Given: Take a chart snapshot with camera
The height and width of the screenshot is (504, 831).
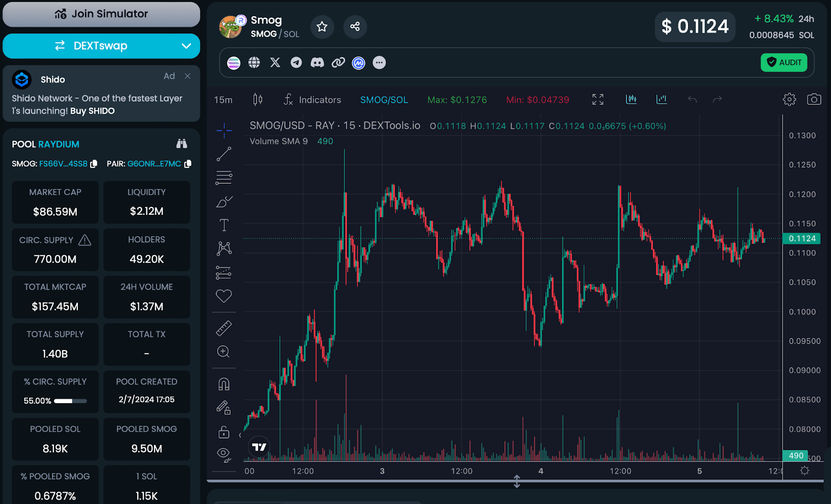Looking at the screenshot, I should pos(814,99).
